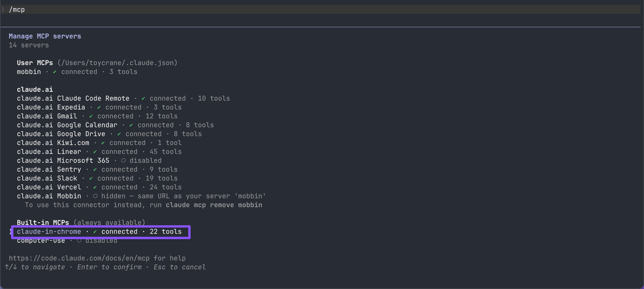Click the checkmark icon for Google Drive
This screenshot has height=289, width=644.
[x=119, y=134]
